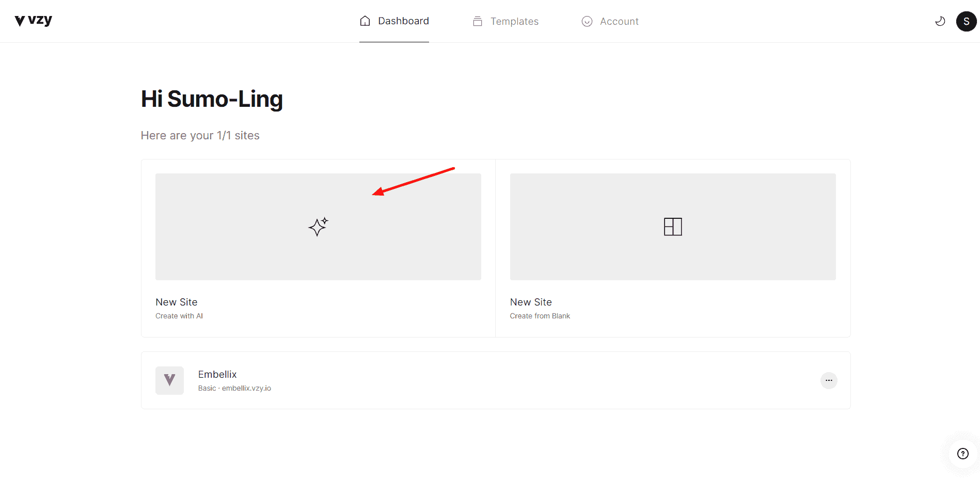Go to the Templates tab
This screenshot has width=980, height=482.
(514, 21)
